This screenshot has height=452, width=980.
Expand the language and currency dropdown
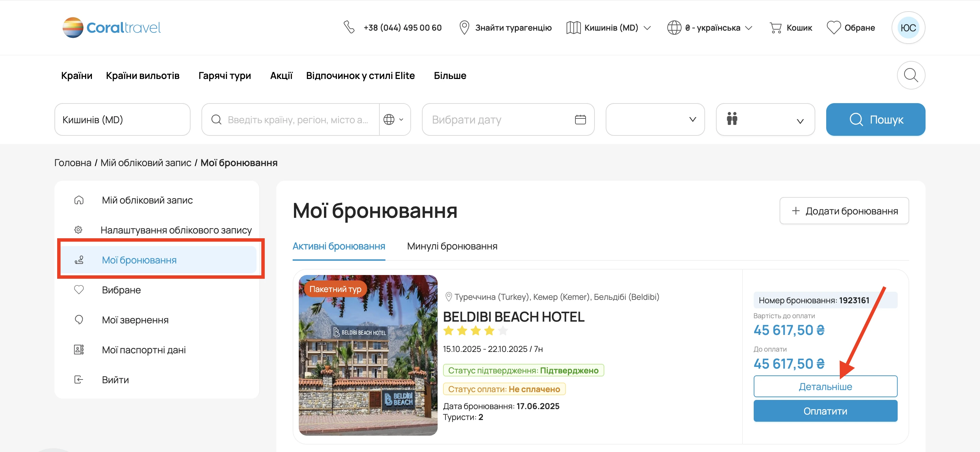coord(749,28)
